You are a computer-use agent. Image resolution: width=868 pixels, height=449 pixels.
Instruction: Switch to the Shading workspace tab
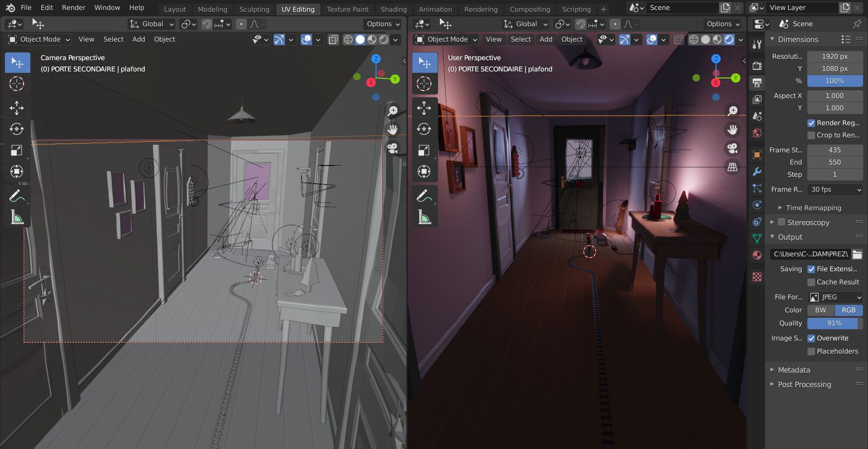(393, 9)
